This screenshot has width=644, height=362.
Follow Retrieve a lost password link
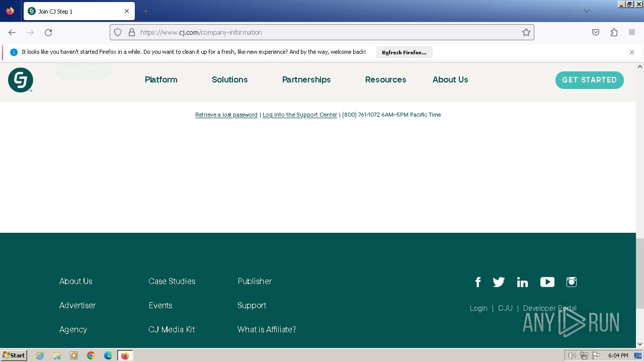coord(226,115)
